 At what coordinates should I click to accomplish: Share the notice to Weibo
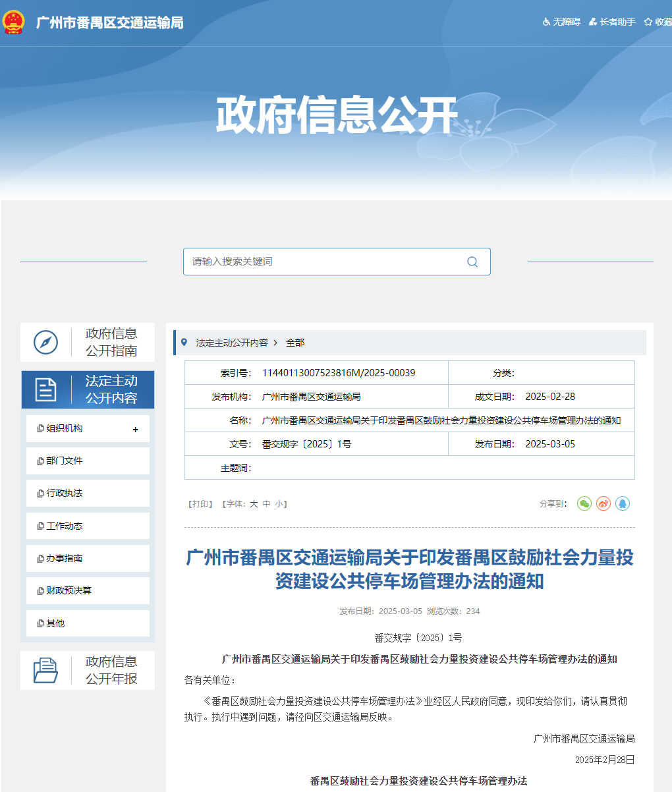click(603, 504)
